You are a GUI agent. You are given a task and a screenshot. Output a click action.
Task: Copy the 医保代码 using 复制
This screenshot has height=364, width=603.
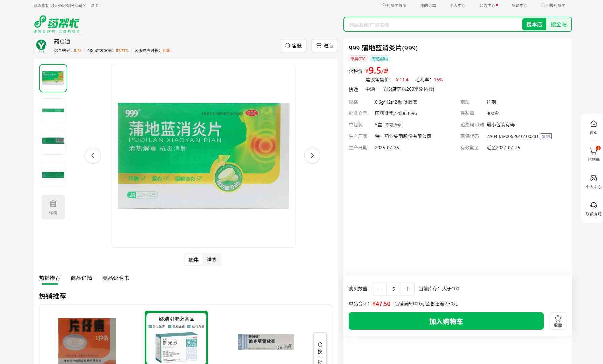[545, 136]
